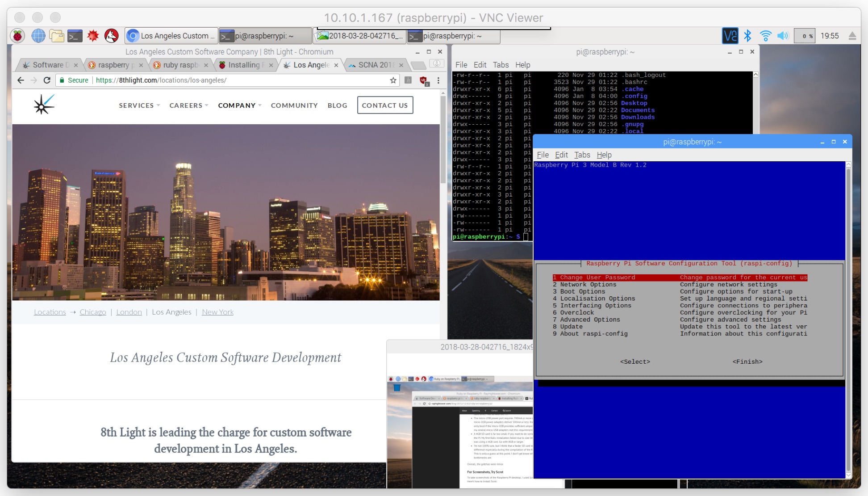Follow the Locations breadcrumb link
Image resolution: width=868 pixels, height=496 pixels.
[50, 312]
